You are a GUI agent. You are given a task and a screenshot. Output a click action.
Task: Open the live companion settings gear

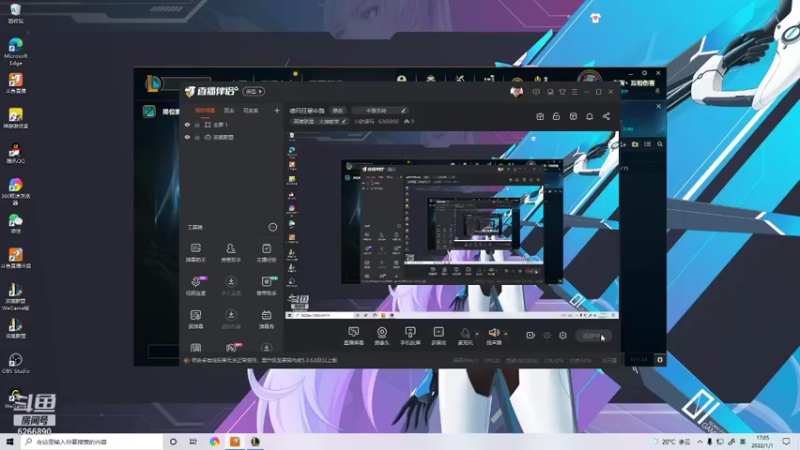pos(563,335)
